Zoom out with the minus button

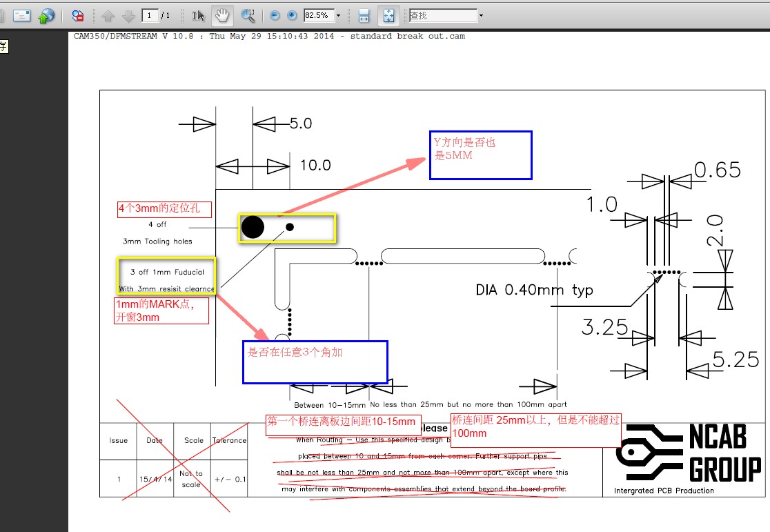click(x=275, y=16)
